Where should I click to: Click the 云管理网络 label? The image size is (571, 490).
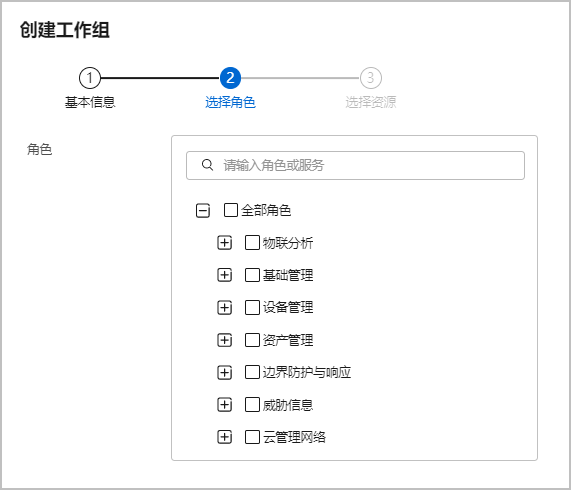tap(294, 437)
